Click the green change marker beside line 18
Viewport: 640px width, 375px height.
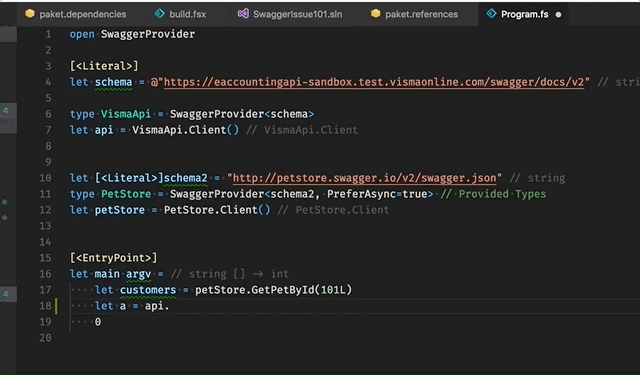56,306
